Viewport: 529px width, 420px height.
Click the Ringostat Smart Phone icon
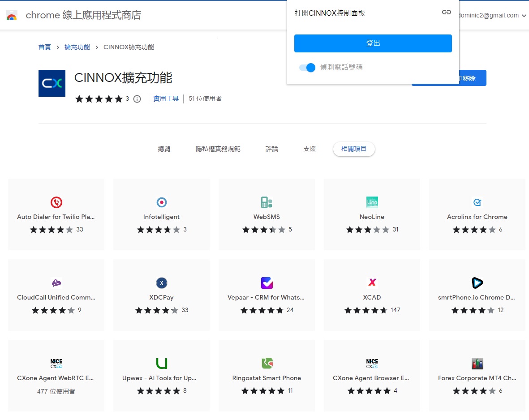267,363
